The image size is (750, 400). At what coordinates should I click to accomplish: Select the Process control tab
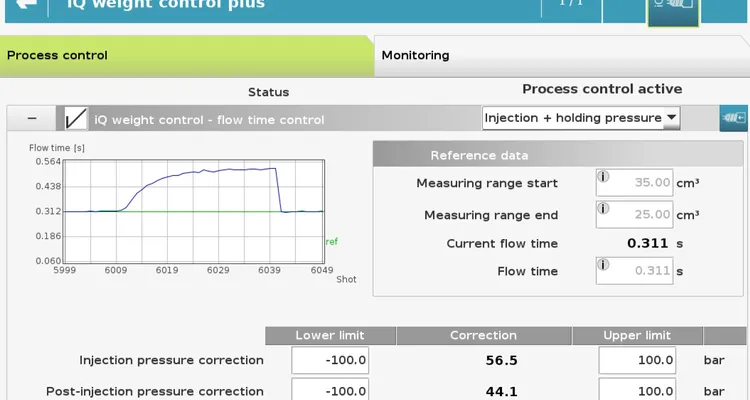pyautogui.click(x=58, y=55)
